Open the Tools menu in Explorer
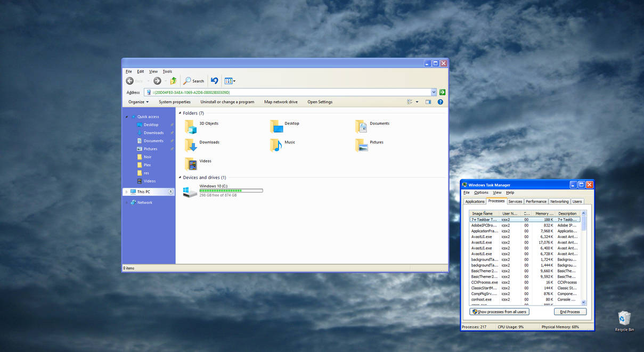The height and width of the screenshot is (352, 644). point(167,71)
